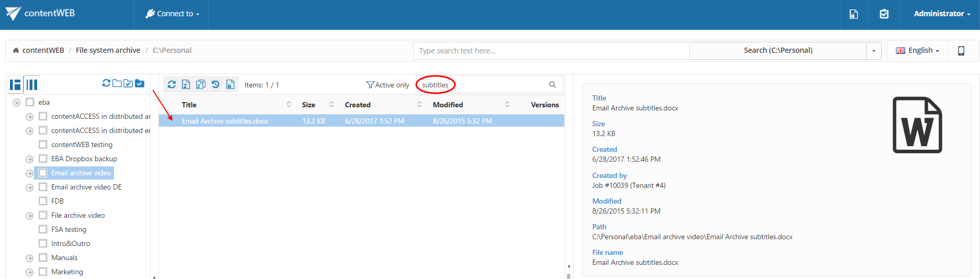980x279 pixels.
Task: Sort by the Size column arrows
Action: (332, 105)
